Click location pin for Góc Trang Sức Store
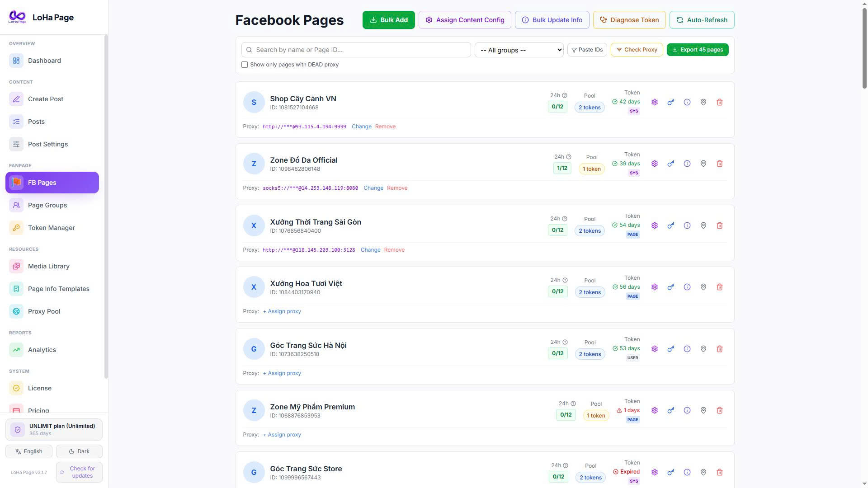Image resolution: width=868 pixels, height=488 pixels. 703,472
